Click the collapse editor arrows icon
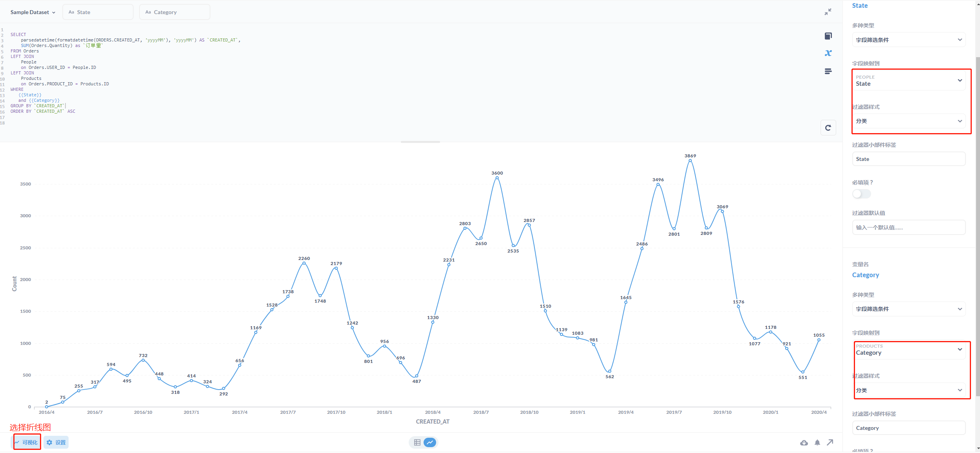Viewport: 980px width, 453px height. 828,12
